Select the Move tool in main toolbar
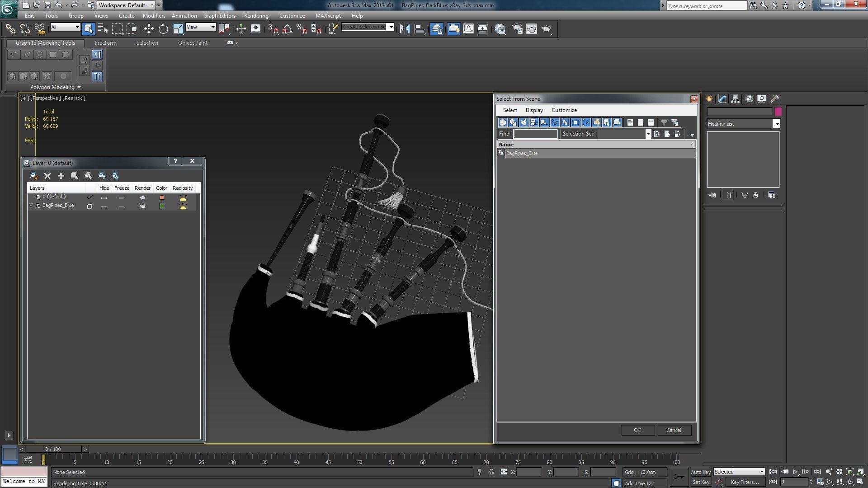868x488 pixels. click(x=149, y=29)
